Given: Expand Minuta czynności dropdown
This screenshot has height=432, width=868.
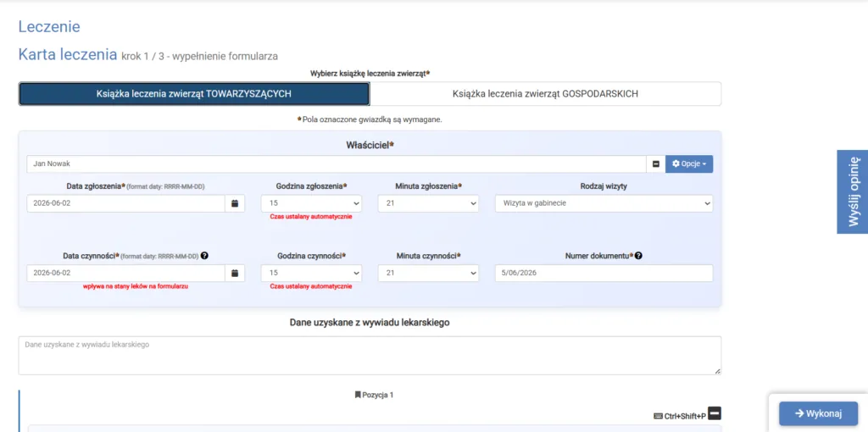Looking at the screenshot, I should click(428, 274).
